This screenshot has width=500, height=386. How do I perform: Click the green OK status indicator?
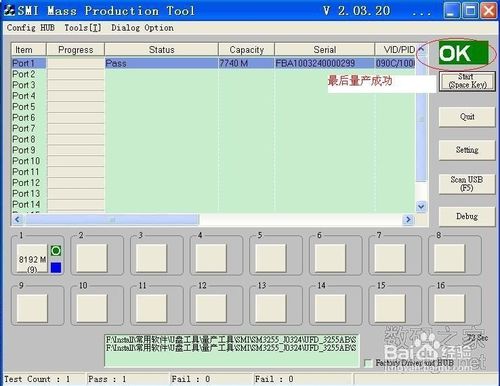coord(463,53)
